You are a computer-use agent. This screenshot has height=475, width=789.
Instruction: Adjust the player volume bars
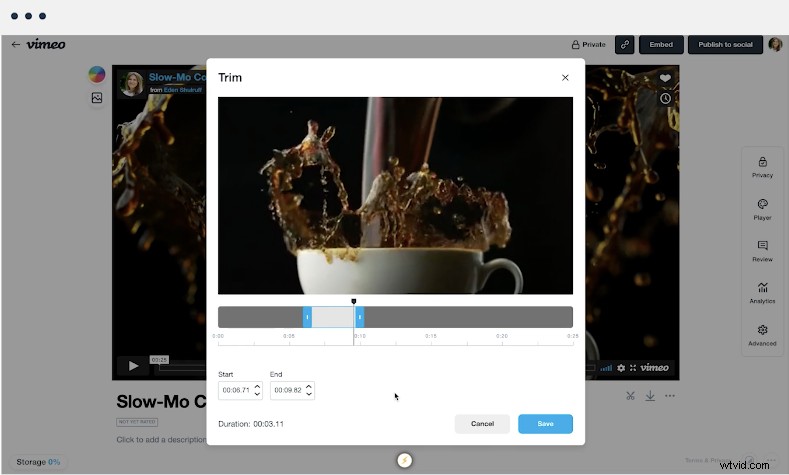point(606,368)
